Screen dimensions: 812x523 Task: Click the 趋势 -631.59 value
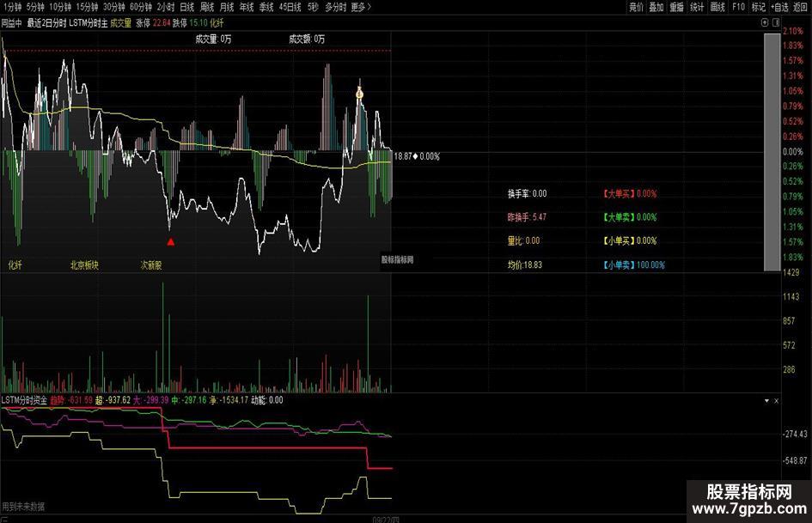pos(71,400)
